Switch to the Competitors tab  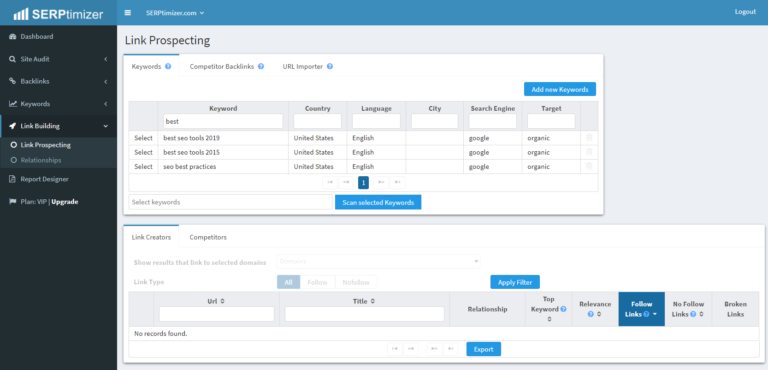(x=208, y=237)
